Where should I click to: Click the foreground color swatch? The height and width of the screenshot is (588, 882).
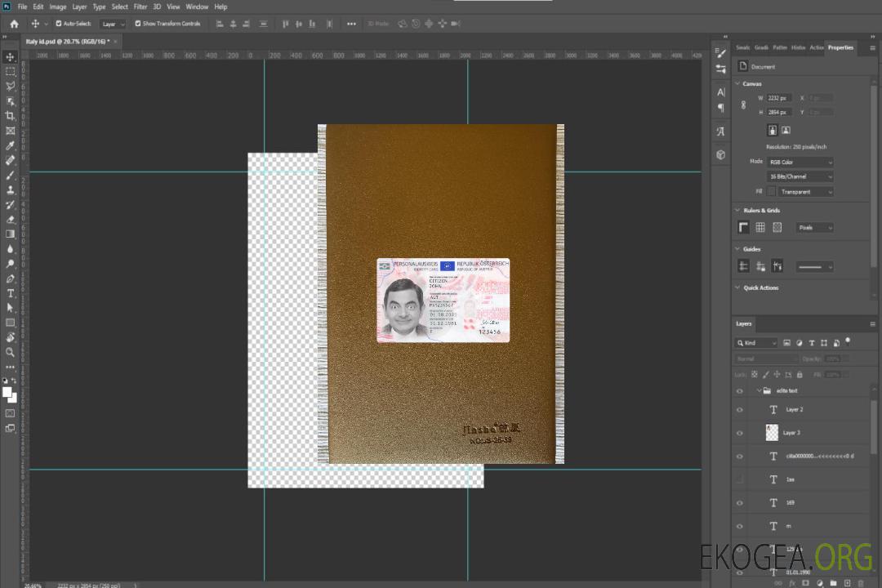click(7, 392)
